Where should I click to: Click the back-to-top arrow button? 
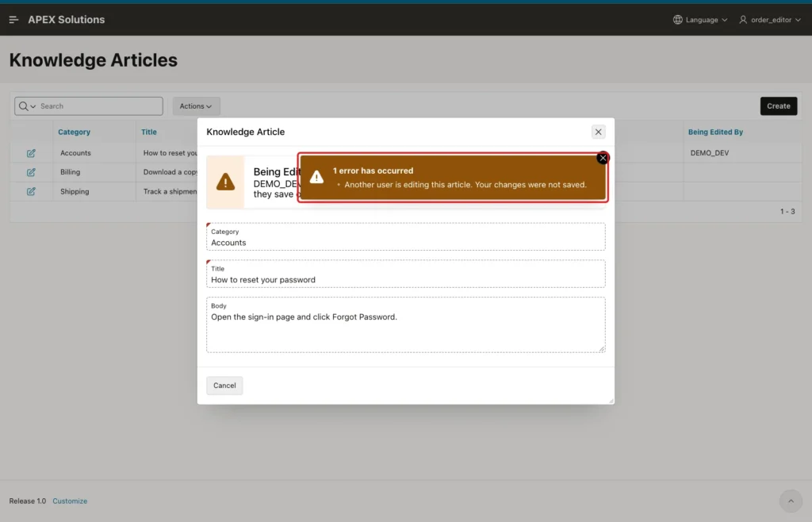pyautogui.click(x=791, y=501)
